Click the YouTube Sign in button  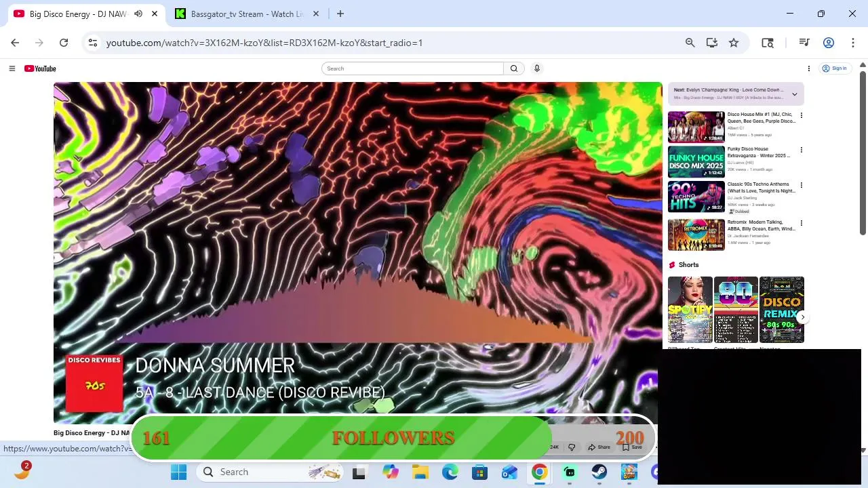click(835, 68)
